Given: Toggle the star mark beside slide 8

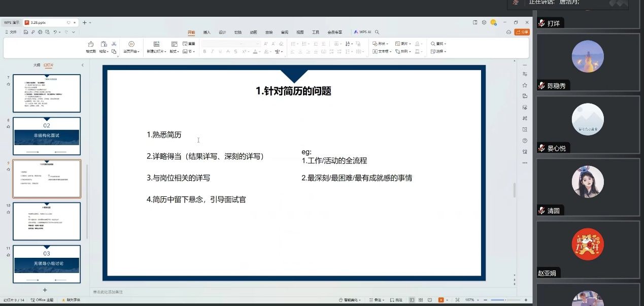Looking at the screenshot, I should tap(8, 127).
